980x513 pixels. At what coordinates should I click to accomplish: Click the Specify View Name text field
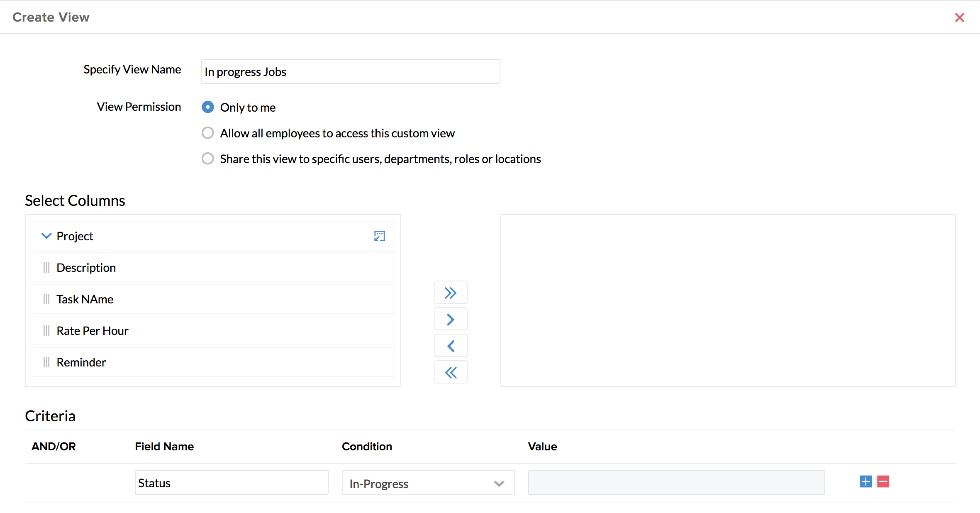(350, 72)
